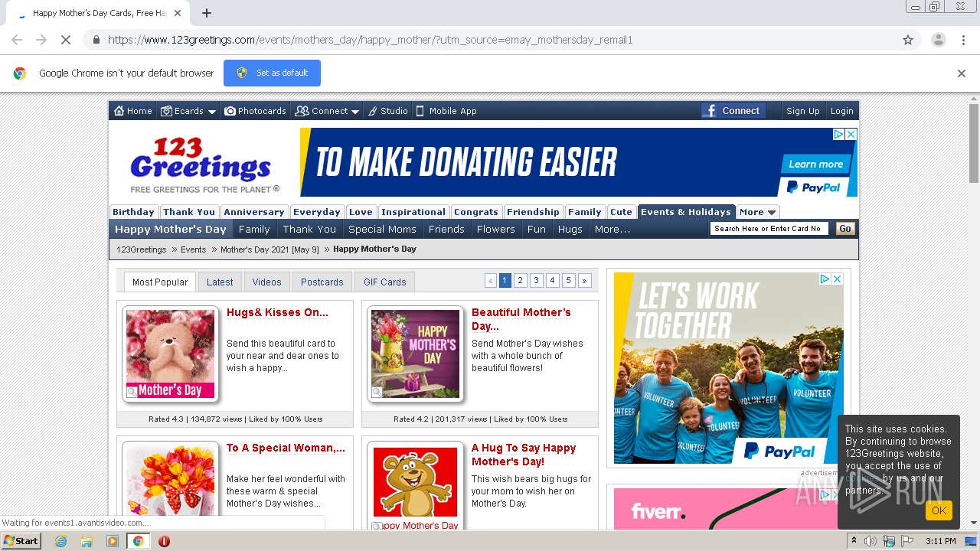Launch Internet Explorer from taskbar
The height and width of the screenshot is (551, 980).
pos(61,541)
